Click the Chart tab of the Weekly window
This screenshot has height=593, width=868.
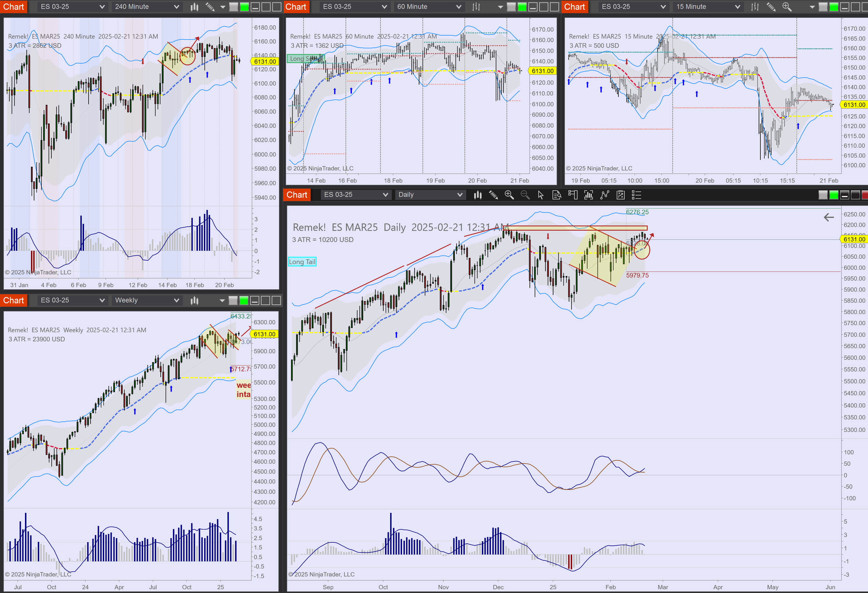coord(14,300)
